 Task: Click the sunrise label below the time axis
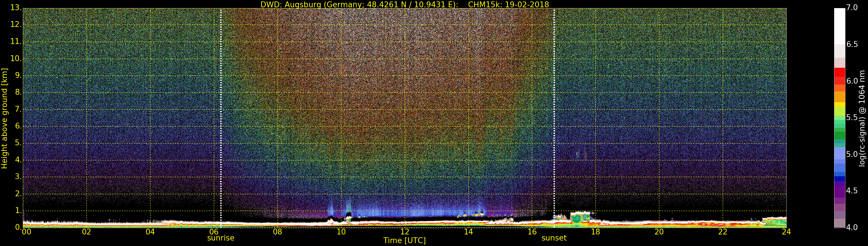(x=220, y=238)
